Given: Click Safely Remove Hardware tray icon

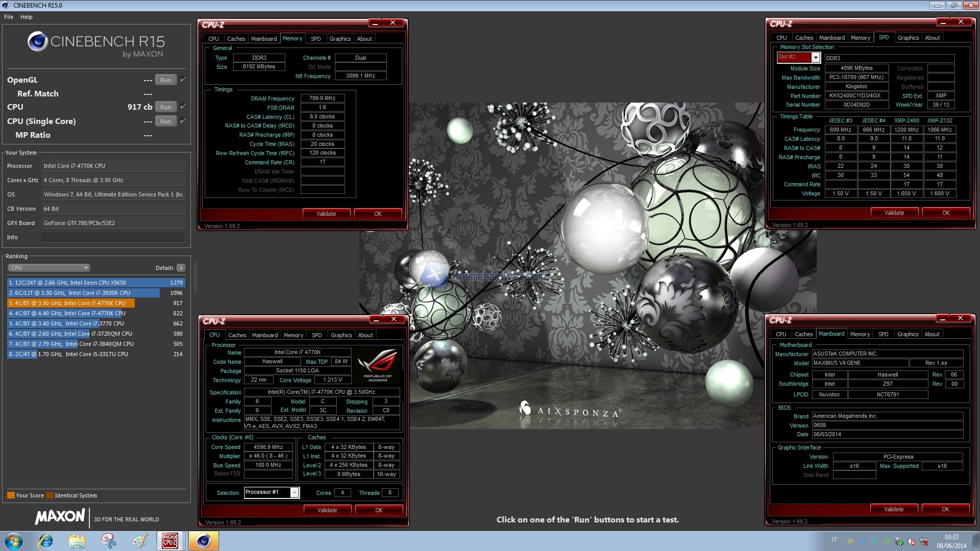Looking at the screenshot, I should 899,542.
